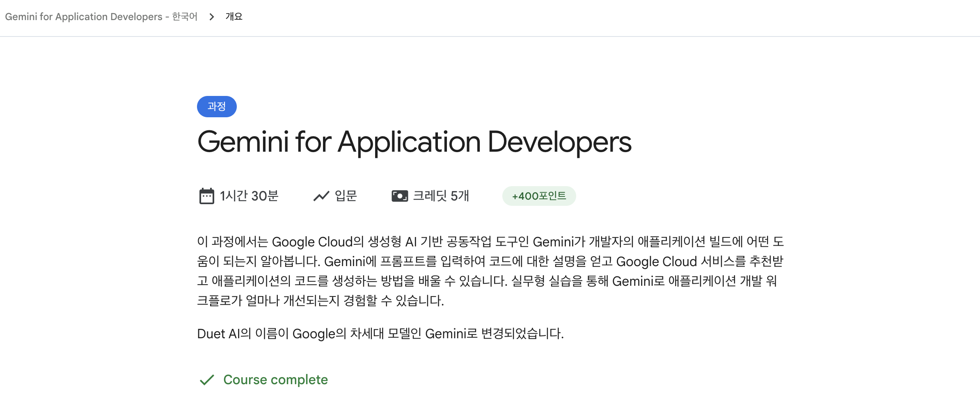Click the trending-line level icon

pos(321,196)
